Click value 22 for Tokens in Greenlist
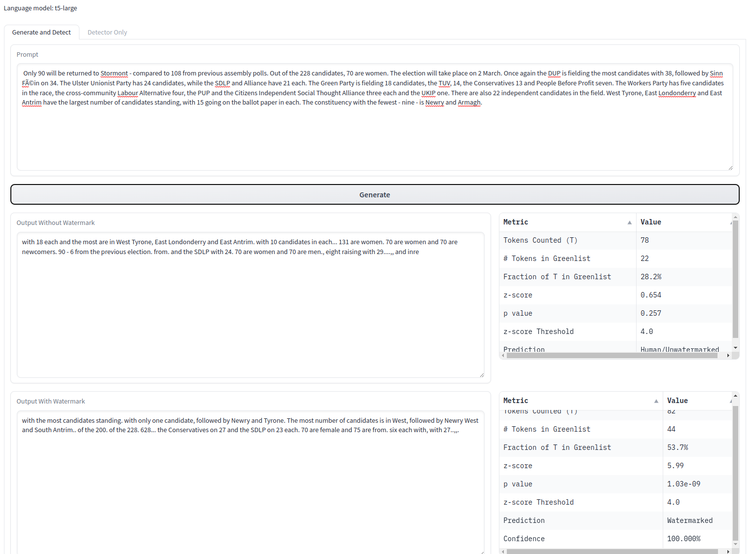This screenshot has width=756, height=554. click(x=644, y=259)
